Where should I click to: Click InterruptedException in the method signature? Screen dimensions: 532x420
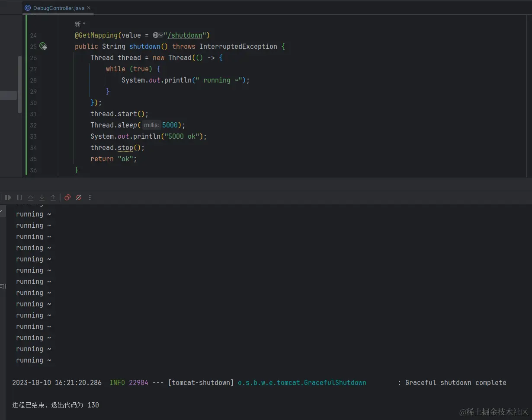point(238,47)
